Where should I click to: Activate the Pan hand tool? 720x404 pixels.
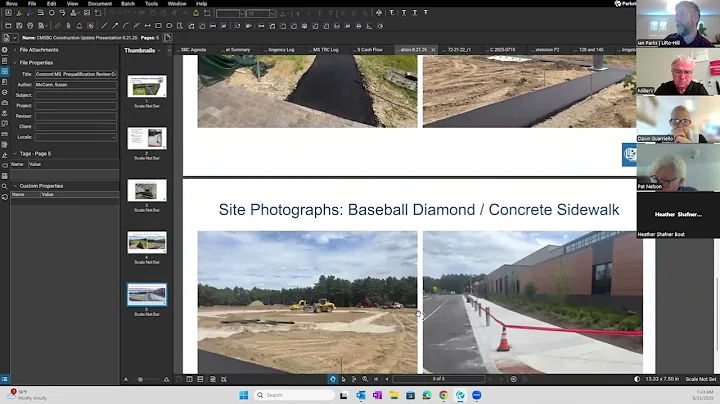click(x=333, y=379)
